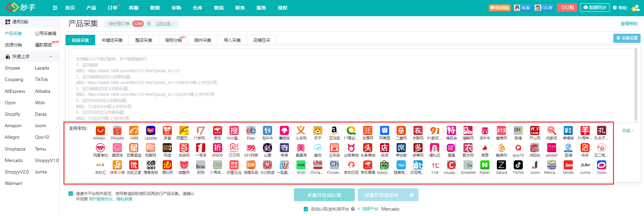Select the Sendo platform icon

pos(568,165)
